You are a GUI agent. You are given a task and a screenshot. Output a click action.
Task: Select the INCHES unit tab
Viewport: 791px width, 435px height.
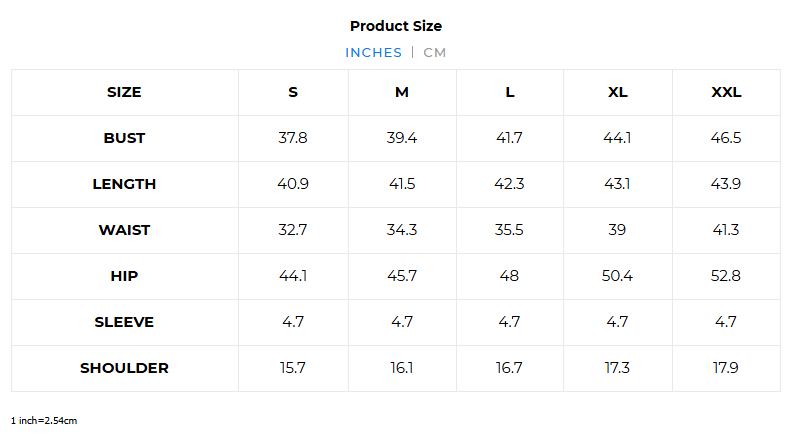373,52
